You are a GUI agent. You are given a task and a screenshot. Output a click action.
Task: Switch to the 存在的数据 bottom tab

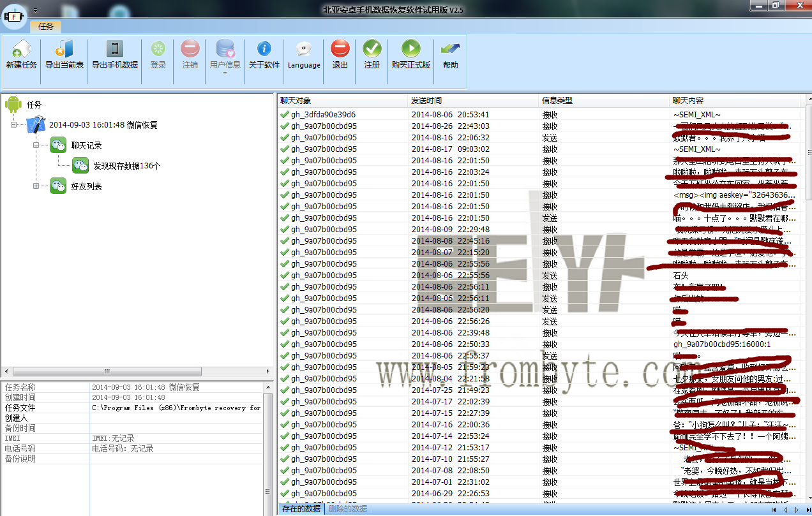pyautogui.click(x=301, y=509)
